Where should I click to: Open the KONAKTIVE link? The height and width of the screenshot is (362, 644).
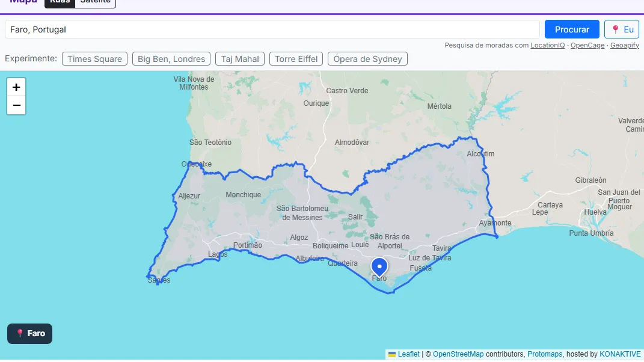click(620, 354)
